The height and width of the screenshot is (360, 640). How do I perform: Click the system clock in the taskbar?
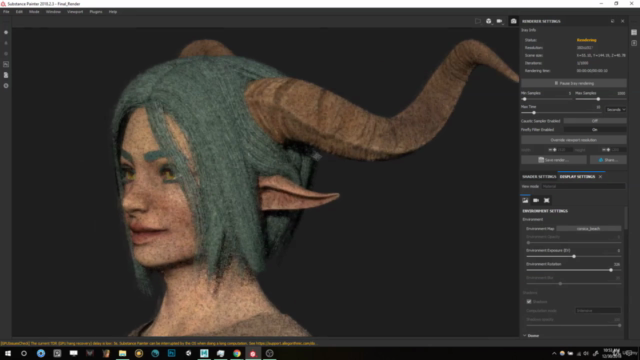click(611, 353)
